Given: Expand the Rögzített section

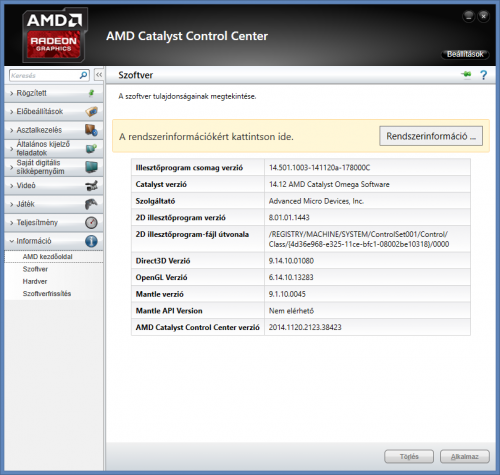Looking at the screenshot, I should click(x=53, y=93).
